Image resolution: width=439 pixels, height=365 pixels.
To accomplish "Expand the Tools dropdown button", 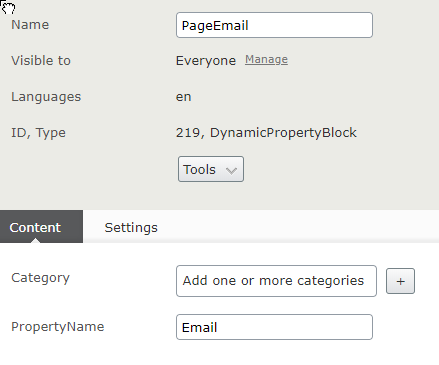I will click(x=211, y=169).
